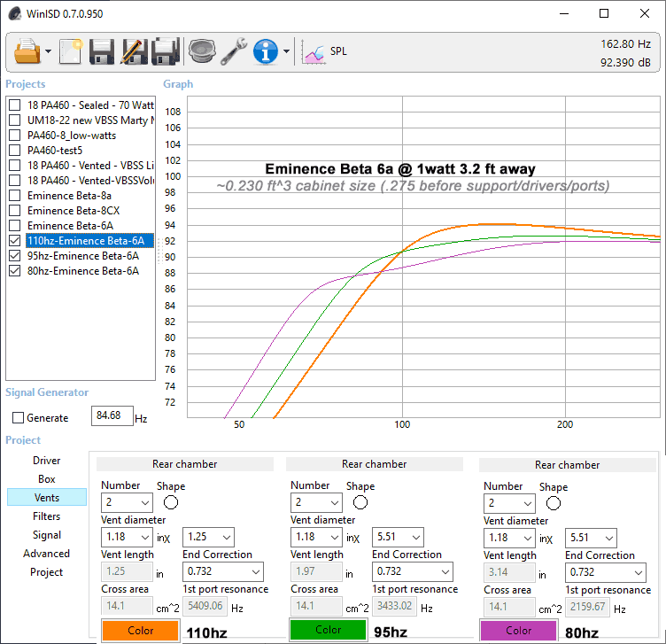This screenshot has height=644, width=666.
Task: Click the signal generator frequency field 84.68
Action: point(112,415)
